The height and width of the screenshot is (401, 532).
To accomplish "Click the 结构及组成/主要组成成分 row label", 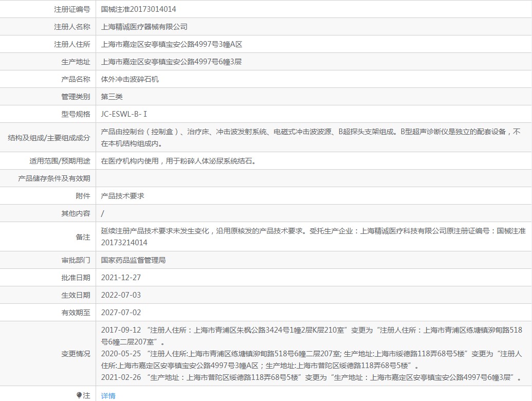I will click(x=49, y=138).
